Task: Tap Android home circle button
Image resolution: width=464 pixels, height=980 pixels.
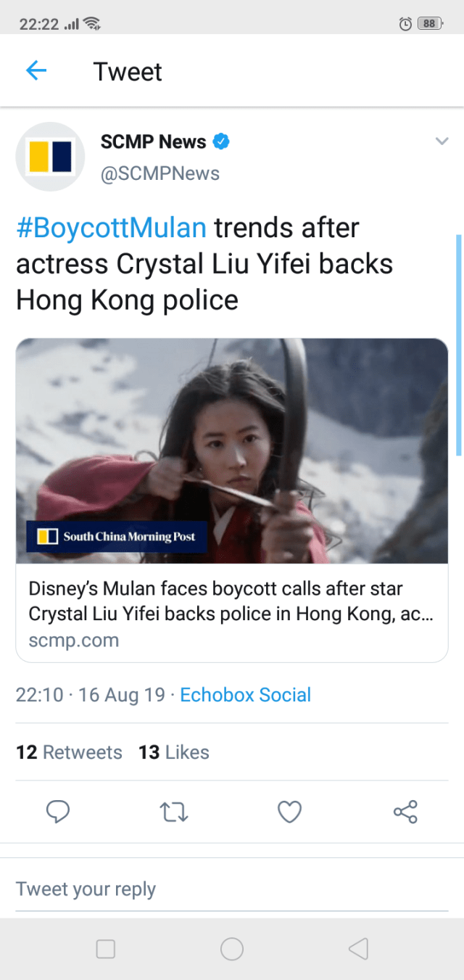Action: (232, 949)
